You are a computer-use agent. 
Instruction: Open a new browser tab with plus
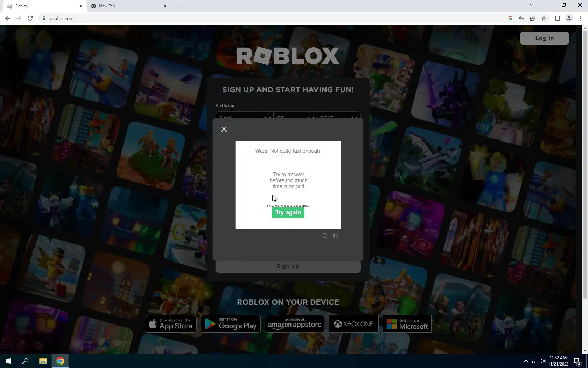pos(178,6)
